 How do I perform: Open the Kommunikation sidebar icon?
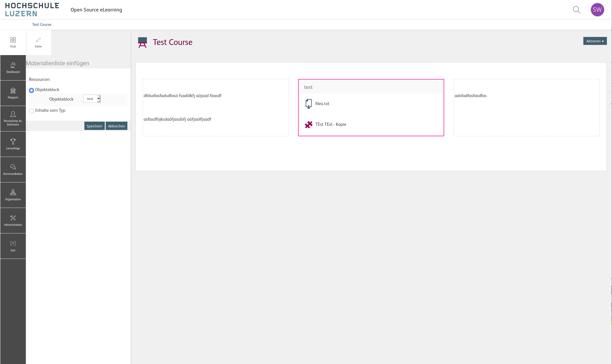coord(13,169)
